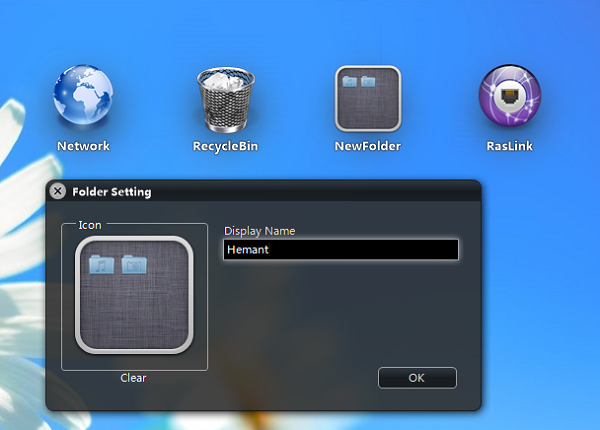Click Clear to remove the folder icon

[134, 378]
